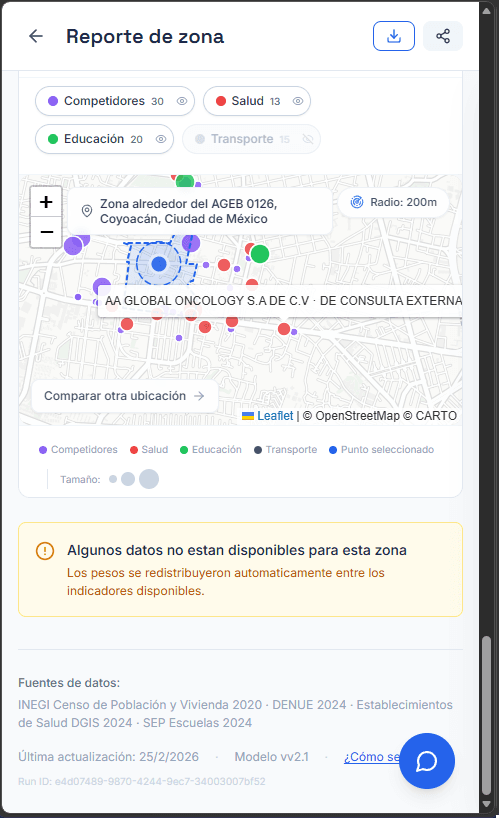Toggle visibility eye for Educación
This screenshot has height=818, width=499.
pos(161,139)
